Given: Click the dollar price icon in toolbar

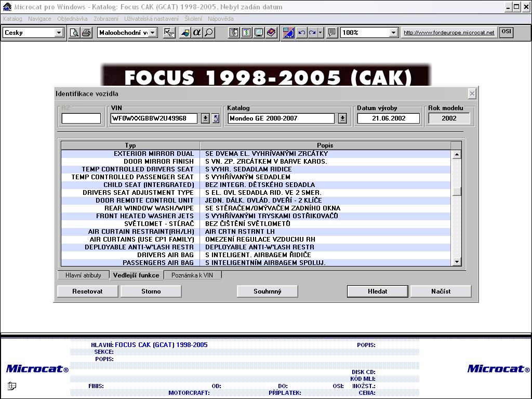Looking at the screenshot, I should (246, 33).
